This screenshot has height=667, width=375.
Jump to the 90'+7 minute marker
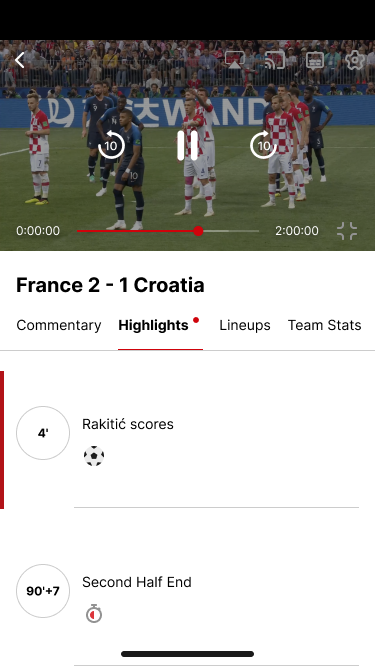point(43,591)
